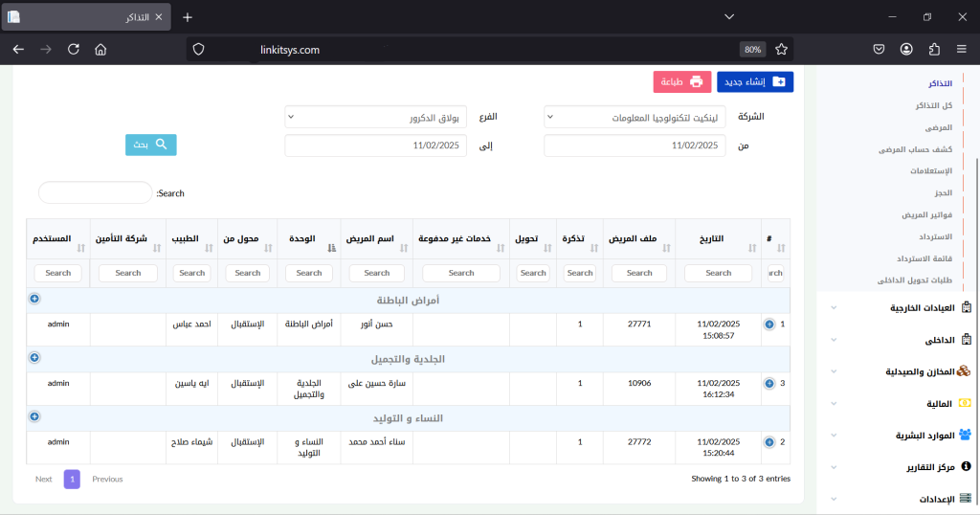The height and width of the screenshot is (515, 980).
Task: Click the Firefox bookmark star icon
Action: pyautogui.click(x=781, y=49)
